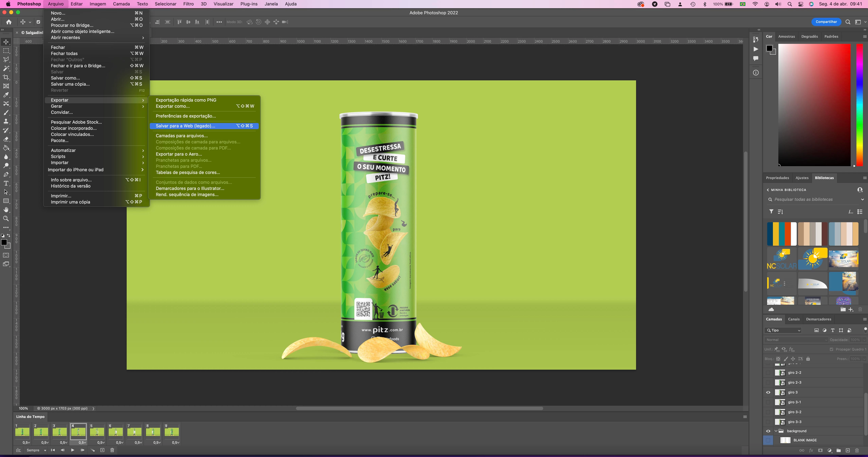The height and width of the screenshot is (457, 868).
Task: Delete selected timeline frame with trash icon
Action: (x=112, y=450)
